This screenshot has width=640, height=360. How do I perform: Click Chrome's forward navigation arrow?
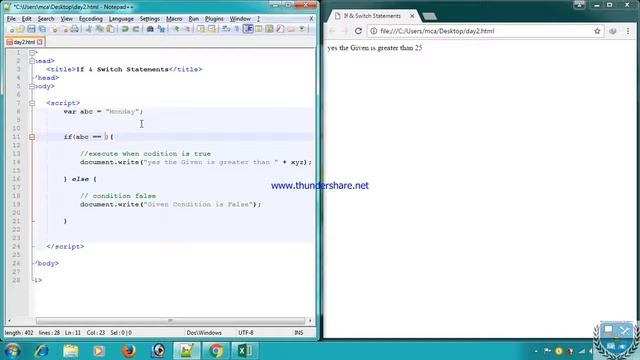point(345,31)
